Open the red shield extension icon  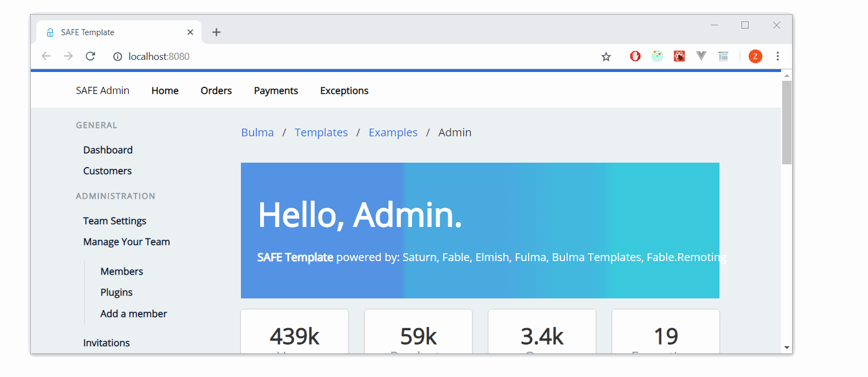pyautogui.click(x=635, y=56)
